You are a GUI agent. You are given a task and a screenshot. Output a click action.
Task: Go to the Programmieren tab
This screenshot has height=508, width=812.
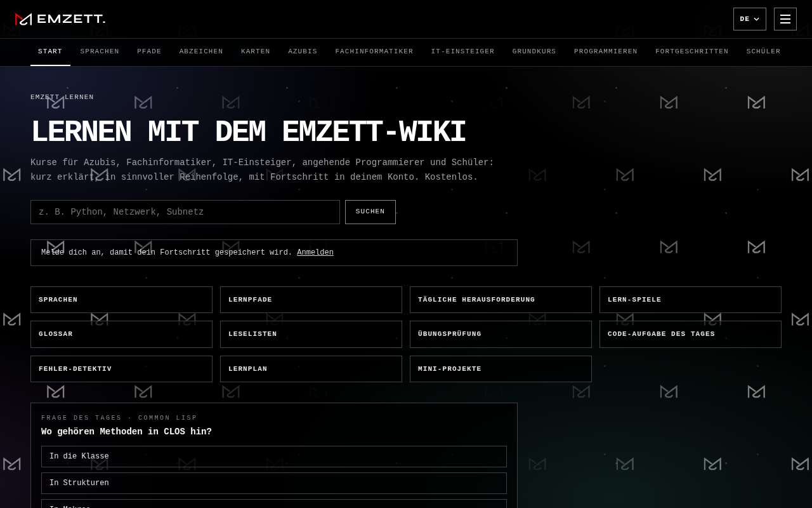pos(606,51)
